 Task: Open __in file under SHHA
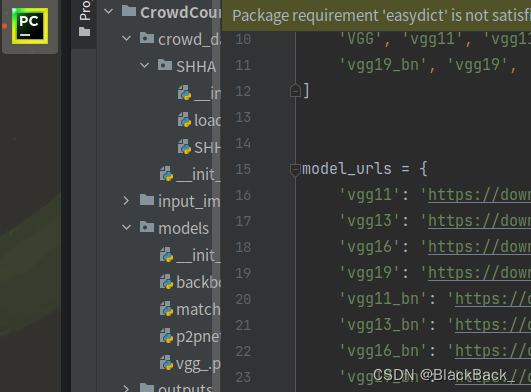click(x=207, y=93)
